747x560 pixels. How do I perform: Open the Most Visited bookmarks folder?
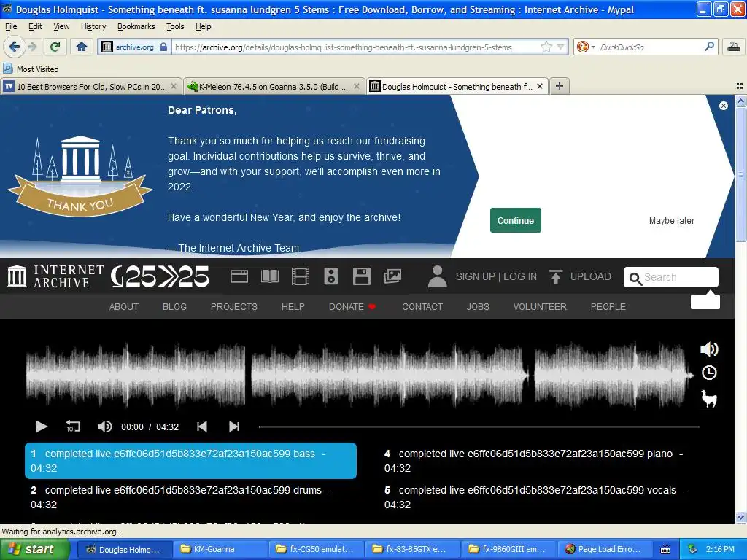click(31, 69)
